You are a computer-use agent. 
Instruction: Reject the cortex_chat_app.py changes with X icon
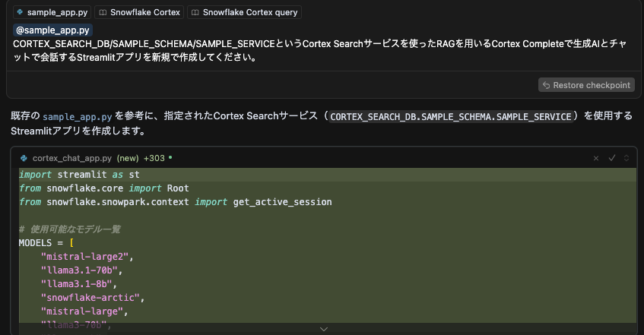click(x=596, y=158)
